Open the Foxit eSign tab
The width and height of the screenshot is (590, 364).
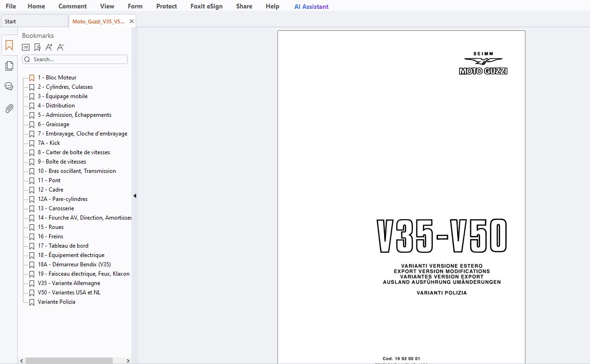point(206,6)
